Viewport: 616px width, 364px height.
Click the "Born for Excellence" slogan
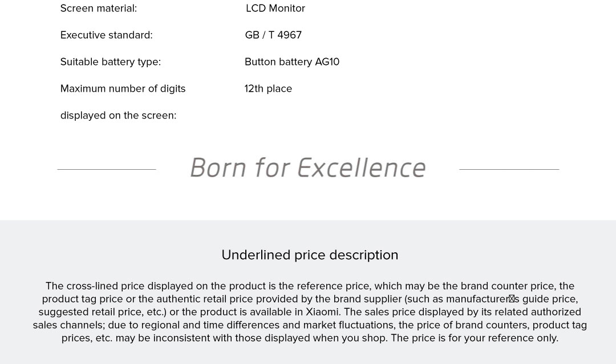point(308,168)
